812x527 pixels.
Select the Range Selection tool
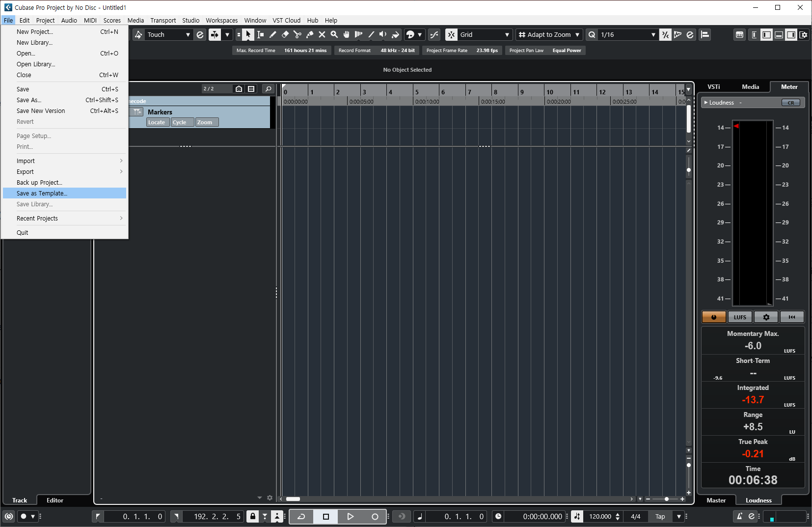click(x=260, y=34)
